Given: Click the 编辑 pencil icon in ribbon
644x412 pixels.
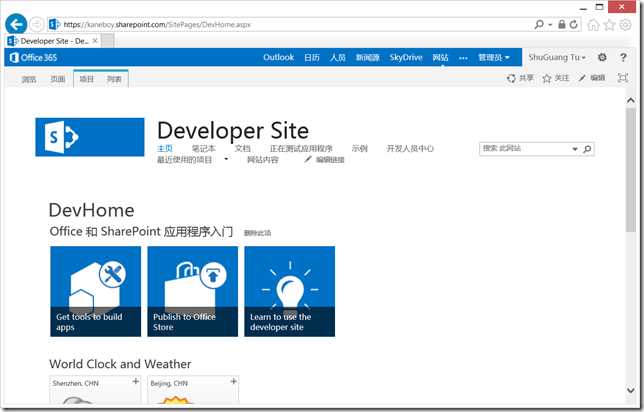Looking at the screenshot, I should [x=582, y=78].
